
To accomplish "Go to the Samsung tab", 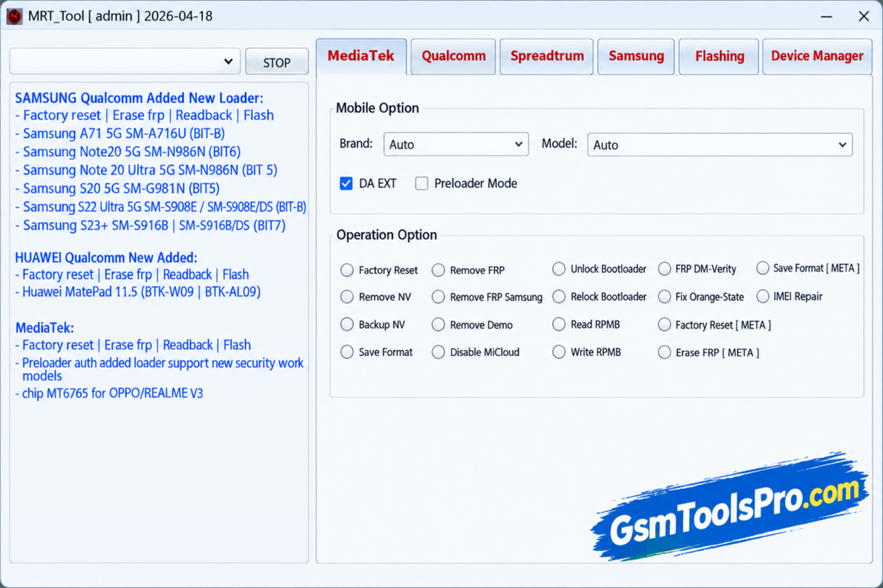I will point(636,56).
